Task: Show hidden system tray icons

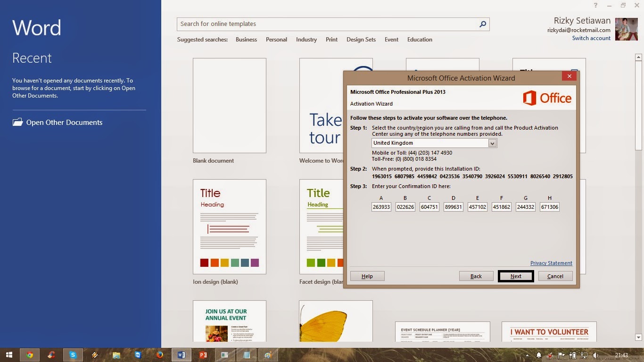Action: click(528, 355)
